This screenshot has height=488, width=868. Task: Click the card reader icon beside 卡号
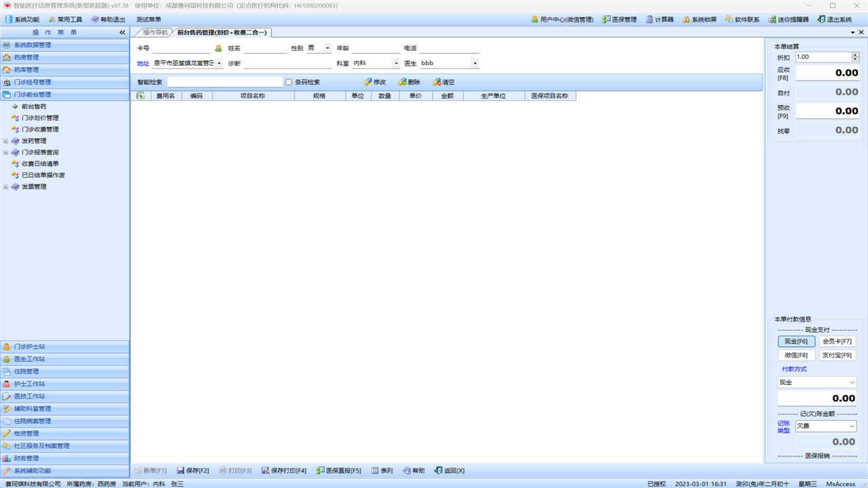218,49
